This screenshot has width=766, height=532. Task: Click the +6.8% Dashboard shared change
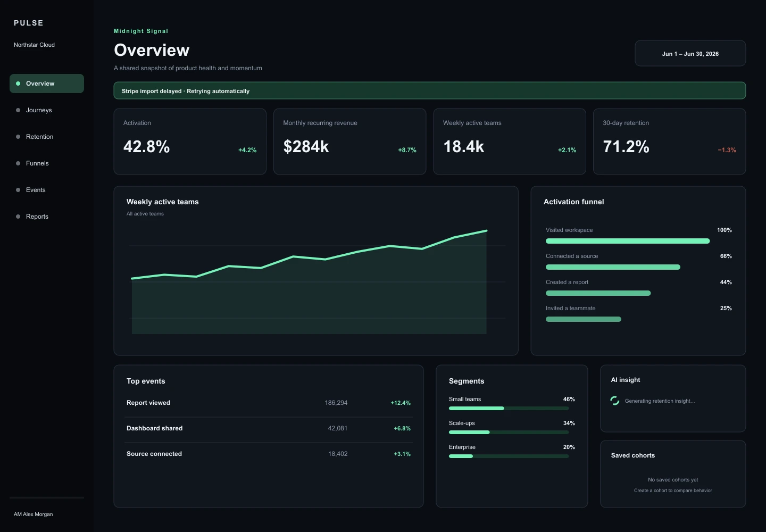click(402, 428)
